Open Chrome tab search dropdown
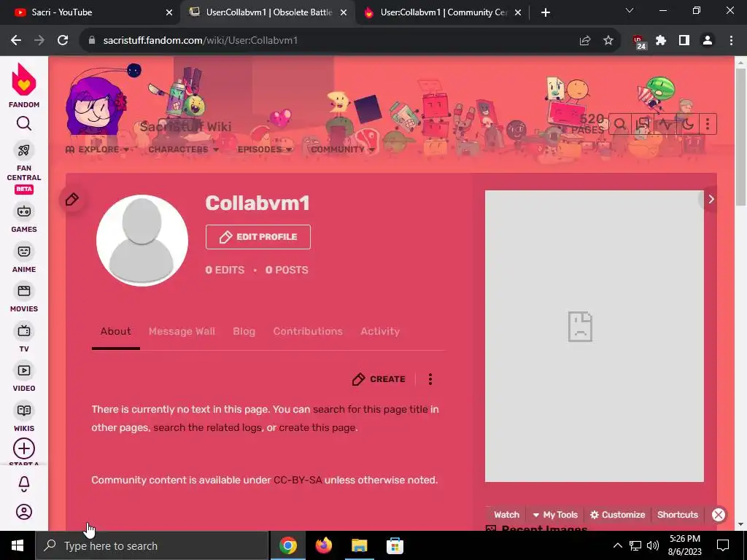 [x=630, y=10]
